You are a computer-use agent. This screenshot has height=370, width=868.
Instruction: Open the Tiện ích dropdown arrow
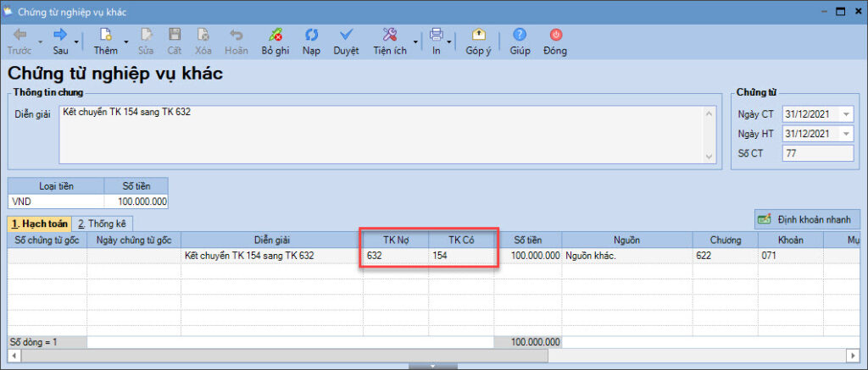415,41
